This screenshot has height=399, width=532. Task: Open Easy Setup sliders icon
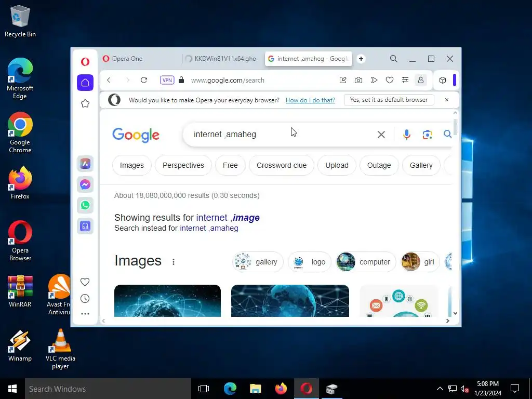point(405,80)
